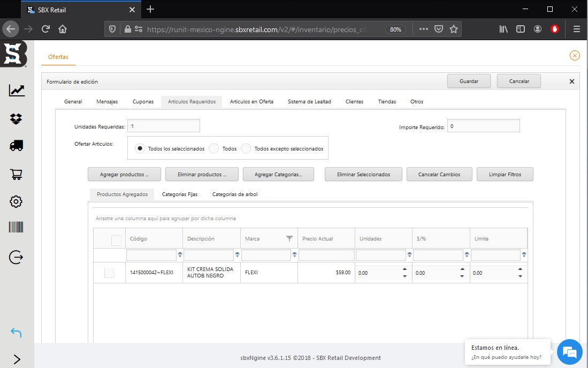
Task: Select 'Todos excepto seleccionados' radio button
Action: click(x=246, y=148)
